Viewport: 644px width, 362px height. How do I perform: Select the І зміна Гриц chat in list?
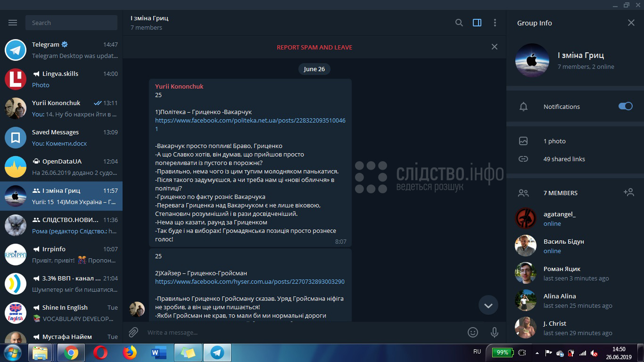[x=61, y=196]
